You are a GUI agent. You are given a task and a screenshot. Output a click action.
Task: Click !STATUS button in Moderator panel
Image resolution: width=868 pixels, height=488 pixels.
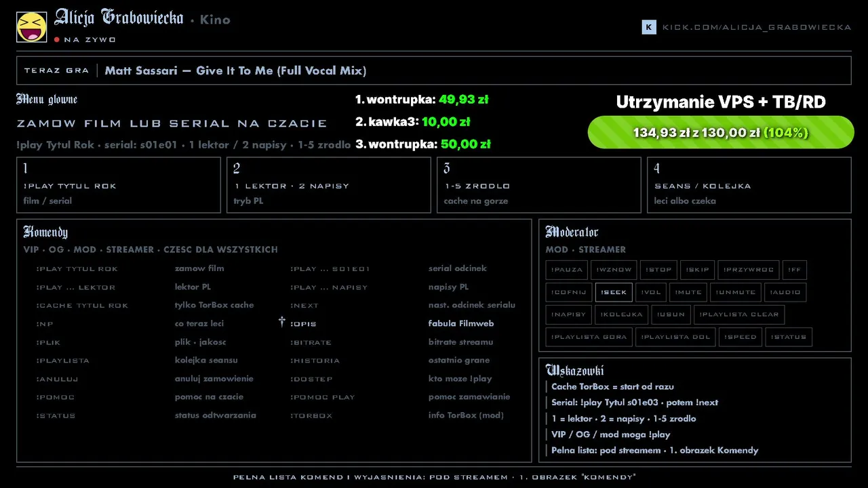tap(789, 337)
